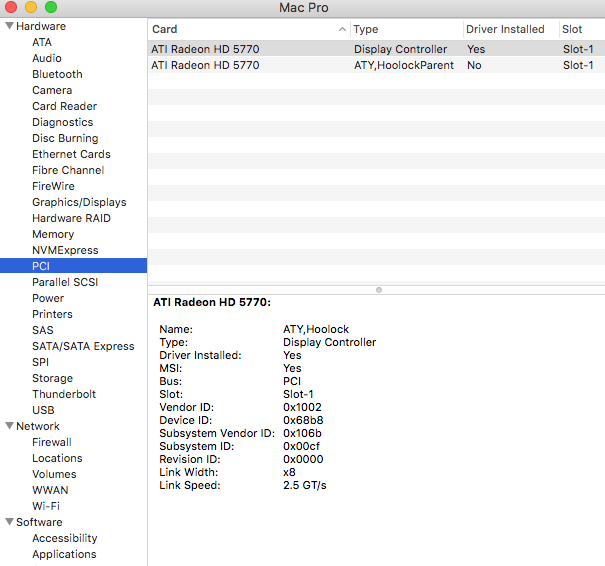The image size is (605, 566).
Task: Select the Display Controller Radeon row
Action: pos(376,49)
